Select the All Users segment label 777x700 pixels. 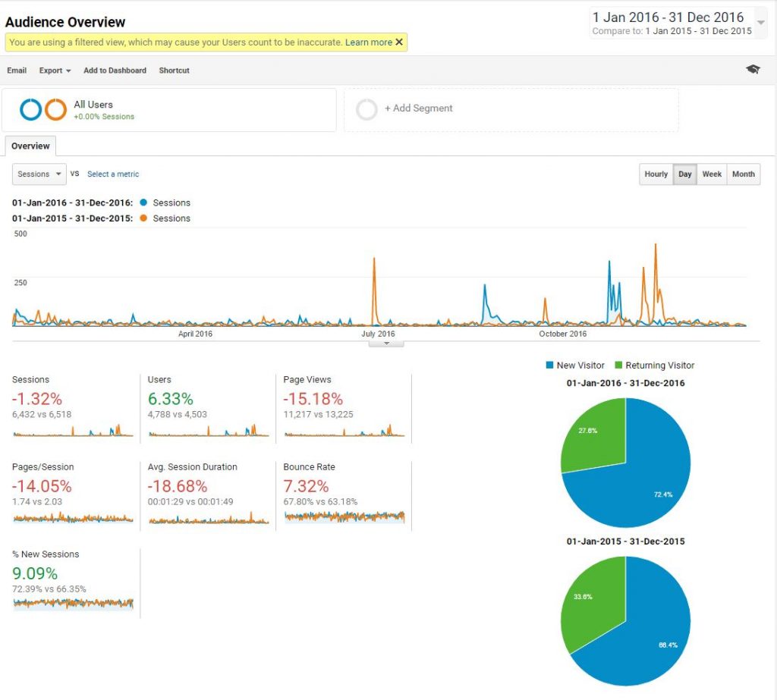(93, 105)
